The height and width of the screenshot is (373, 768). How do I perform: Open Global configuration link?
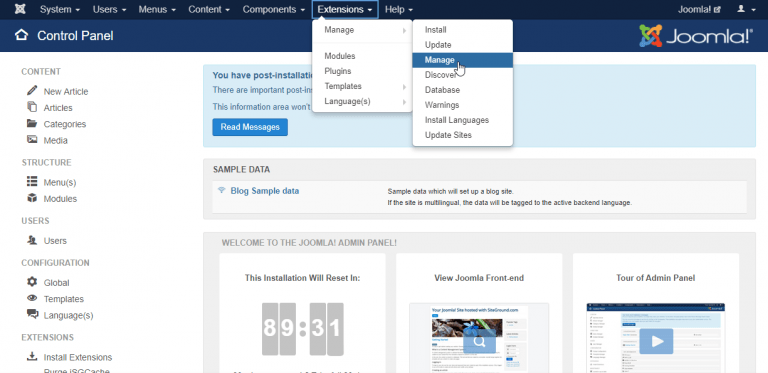pyautogui.click(x=56, y=282)
